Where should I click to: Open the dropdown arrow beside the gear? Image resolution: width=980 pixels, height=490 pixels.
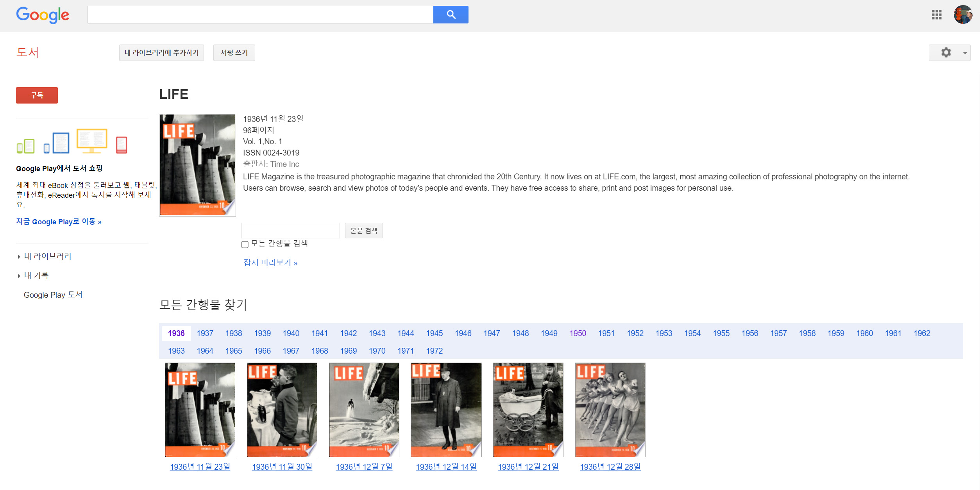(x=965, y=53)
